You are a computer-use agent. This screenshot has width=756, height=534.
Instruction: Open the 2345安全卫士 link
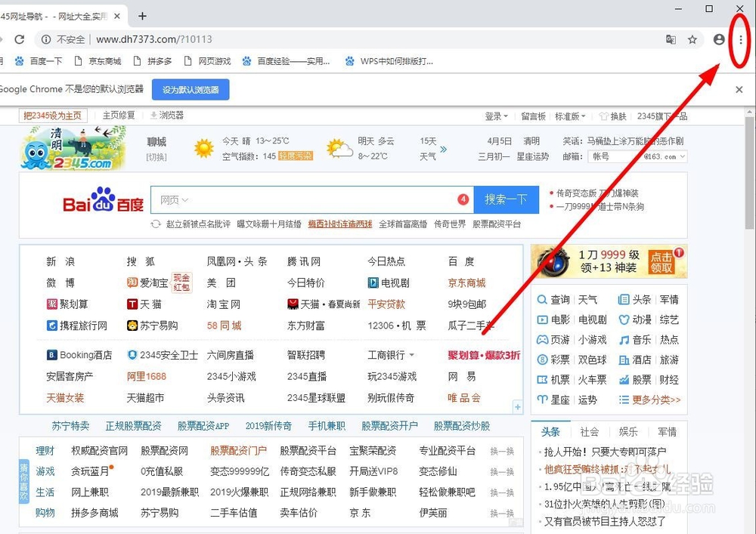(163, 355)
